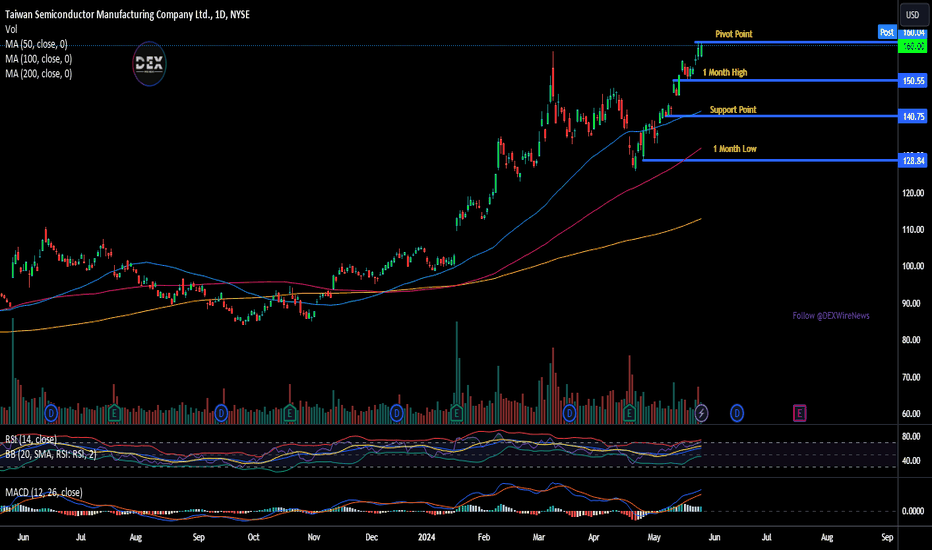Click the Dec label on time axis

371,537
